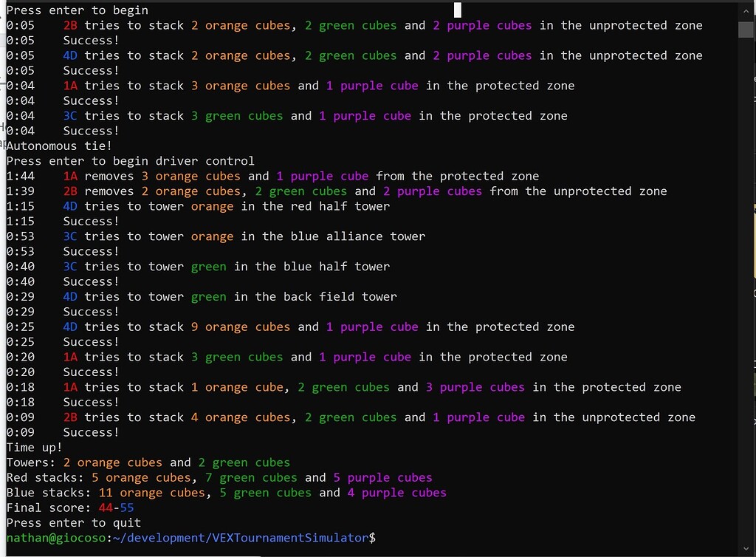The height and width of the screenshot is (557, 756).
Task: Click the 1:44 timestamp
Action: pyautogui.click(x=18, y=177)
